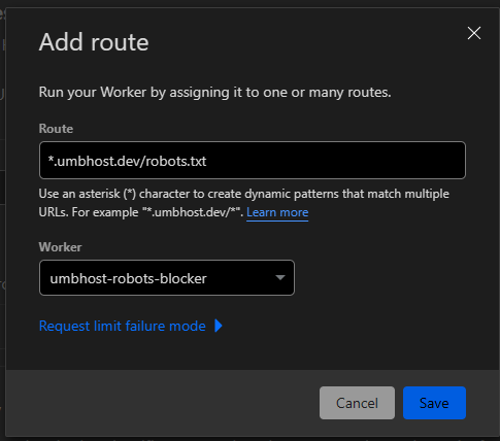Click the 'Worker' field label
The height and width of the screenshot is (441, 500).
[x=60, y=247]
